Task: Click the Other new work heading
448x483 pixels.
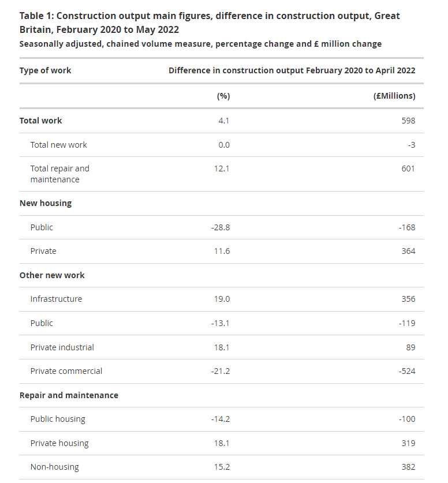Action: [52, 275]
